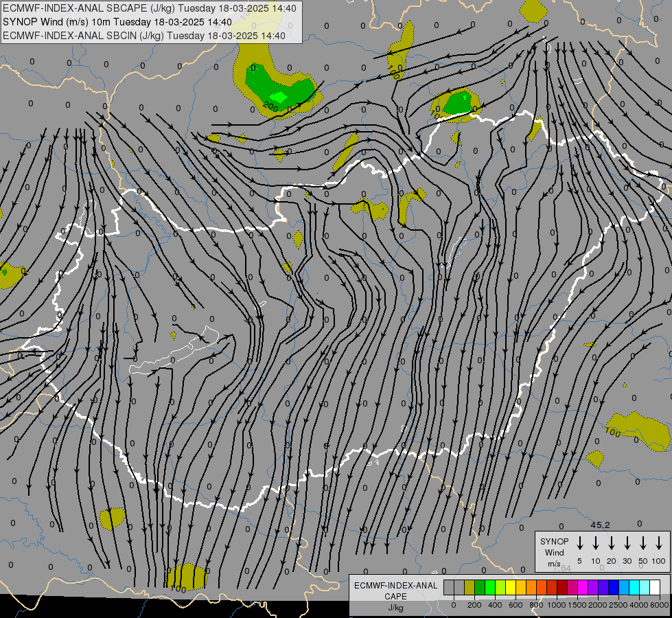The width and height of the screenshot is (672, 618).
Task: Click the 'SYNOP' word in wind legend
Action: click(554, 542)
